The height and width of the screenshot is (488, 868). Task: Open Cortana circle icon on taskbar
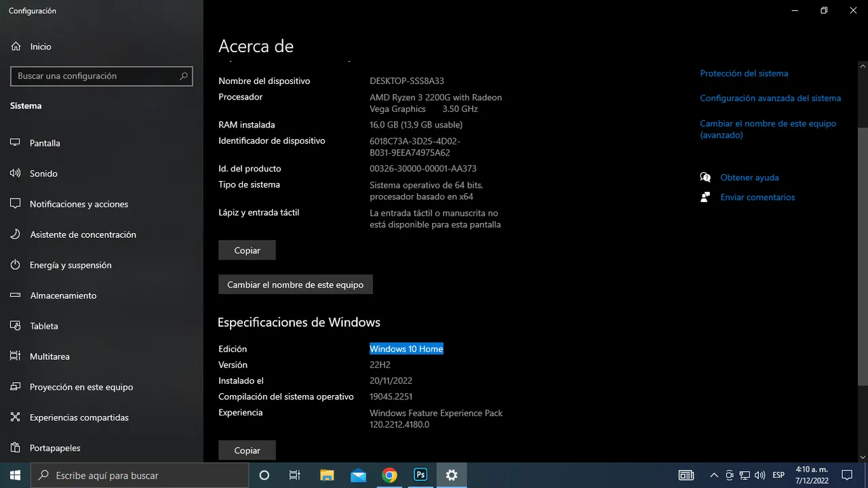(x=264, y=475)
